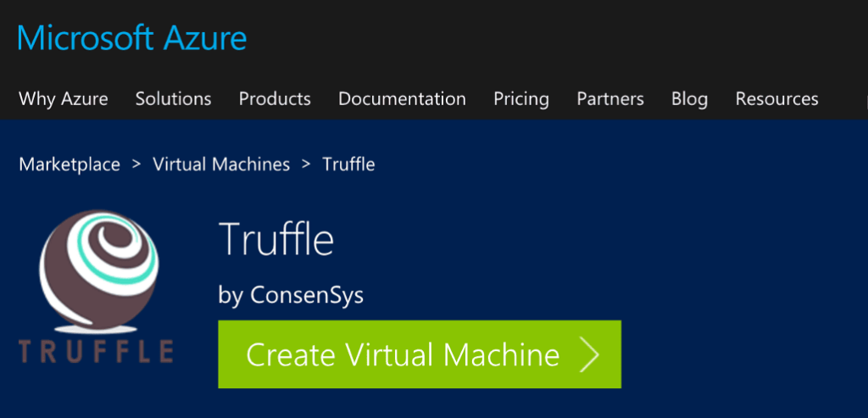The image size is (868, 418).
Task: Select Pricing in the top navigation
Action: [521, 99]
